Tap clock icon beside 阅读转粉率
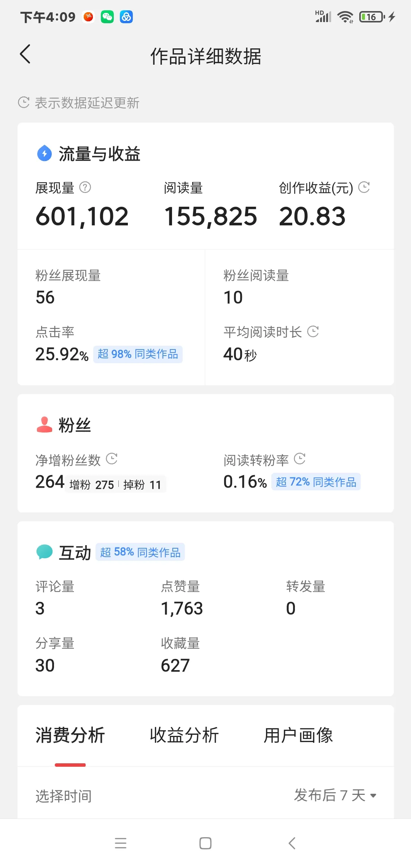The height and width of the screenshot is (868, 411). pyautogui.click(x=300, y=459)
